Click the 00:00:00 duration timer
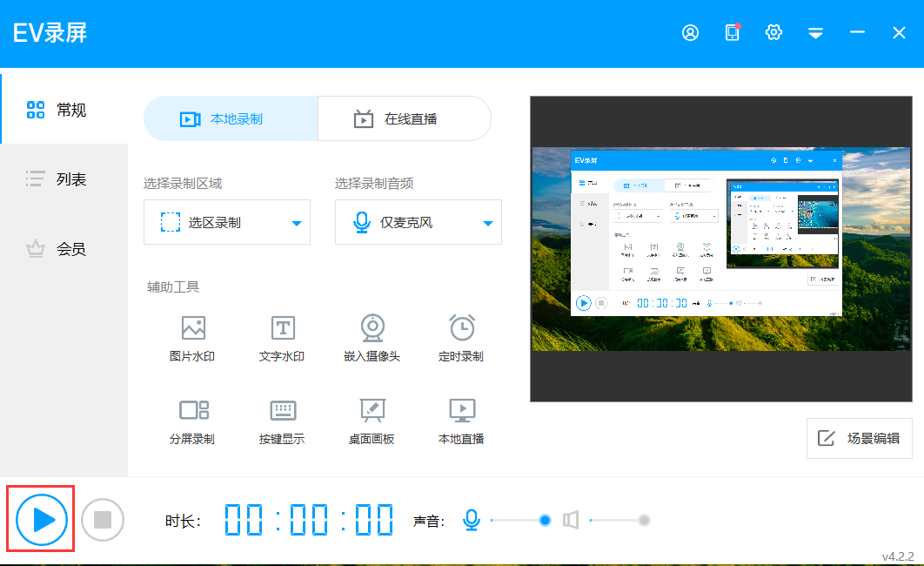 click(309, 520)
